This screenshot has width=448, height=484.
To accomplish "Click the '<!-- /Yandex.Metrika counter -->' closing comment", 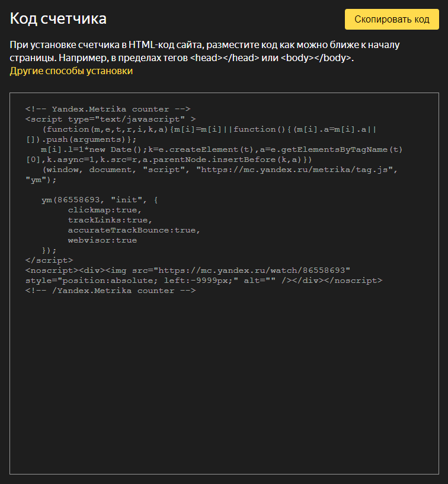I will tap(111, 291).
